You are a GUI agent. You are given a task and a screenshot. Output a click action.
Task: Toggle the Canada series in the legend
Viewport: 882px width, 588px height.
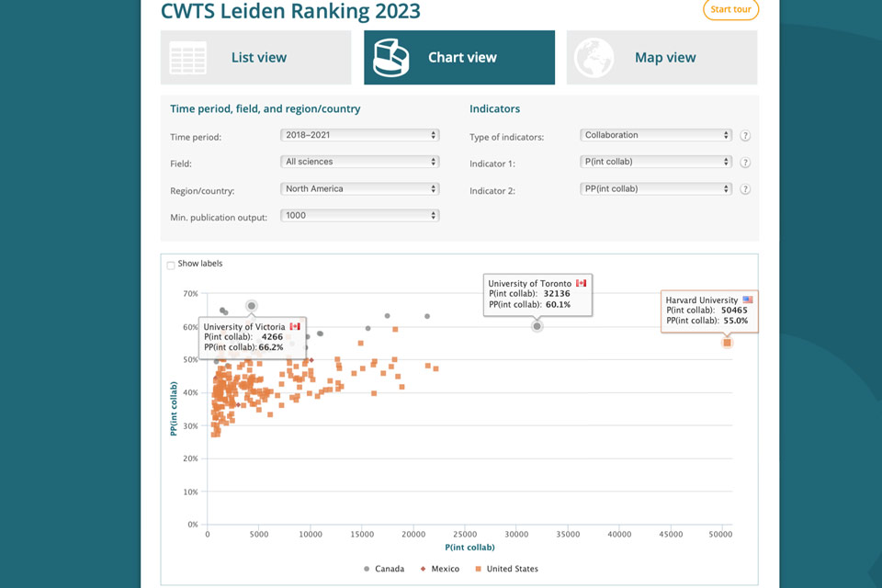(x=384, y=569)
